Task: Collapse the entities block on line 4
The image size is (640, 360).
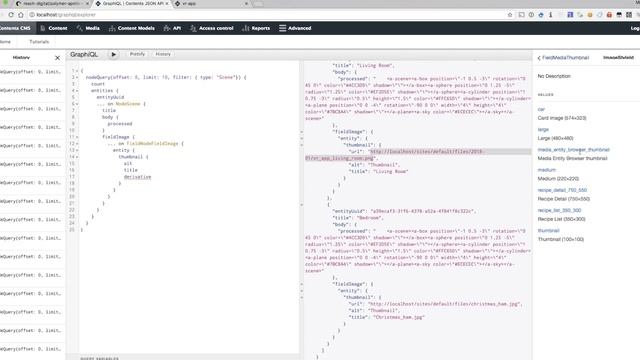Action: 77,91
